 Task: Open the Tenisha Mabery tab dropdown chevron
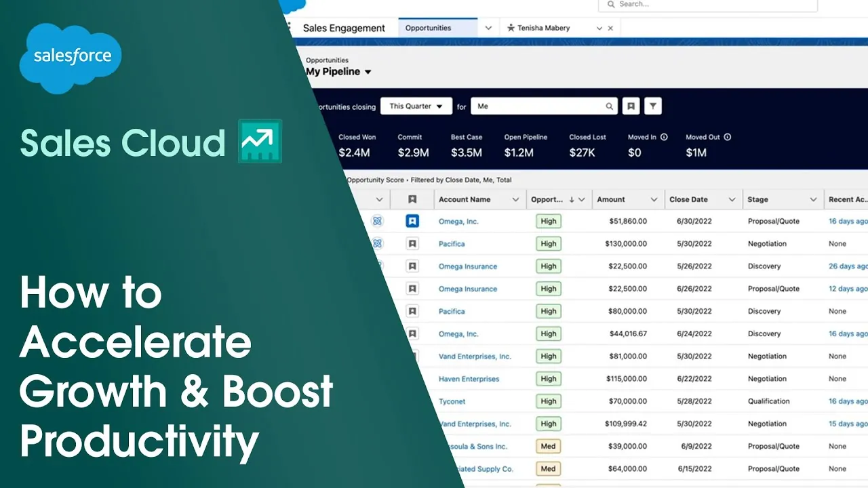pos(599,28)
